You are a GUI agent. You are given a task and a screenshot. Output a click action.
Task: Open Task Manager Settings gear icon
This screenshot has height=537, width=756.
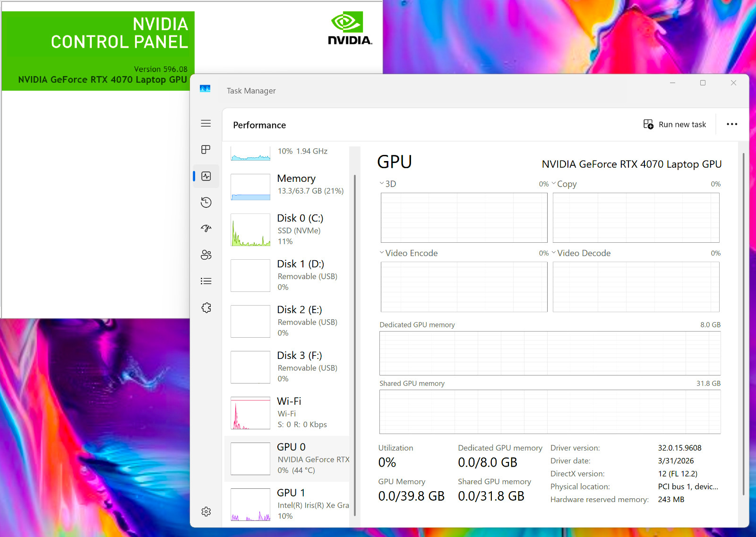pyautogui.click(x=206, y=511)
